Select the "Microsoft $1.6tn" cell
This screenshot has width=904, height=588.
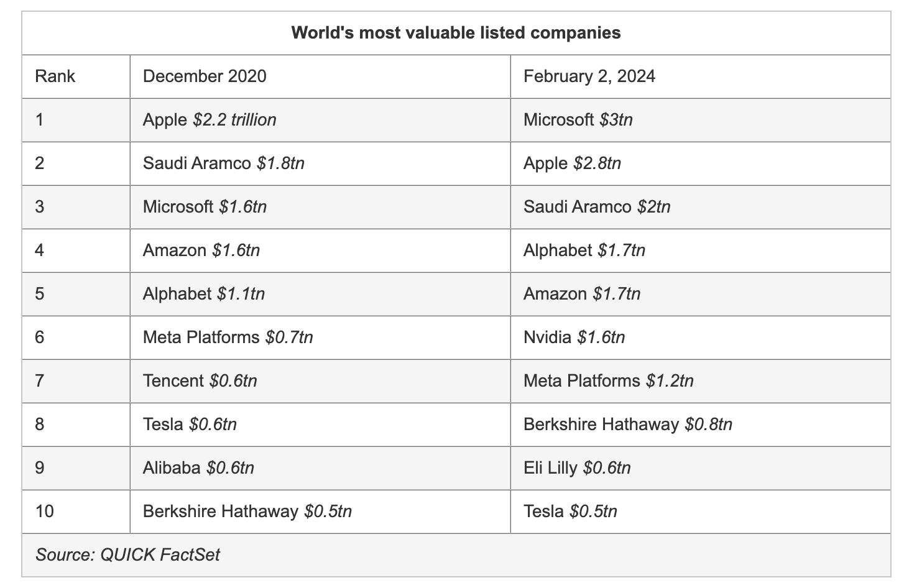coord(205,207)
